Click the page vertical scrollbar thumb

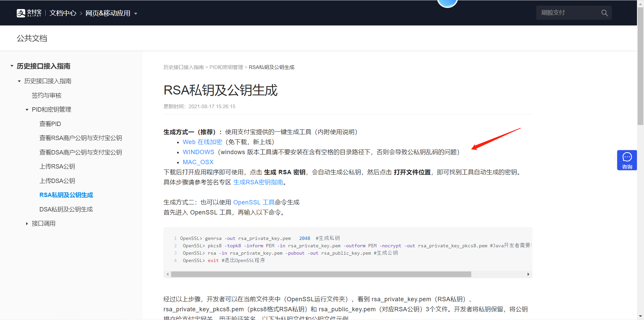click(641, 66)
